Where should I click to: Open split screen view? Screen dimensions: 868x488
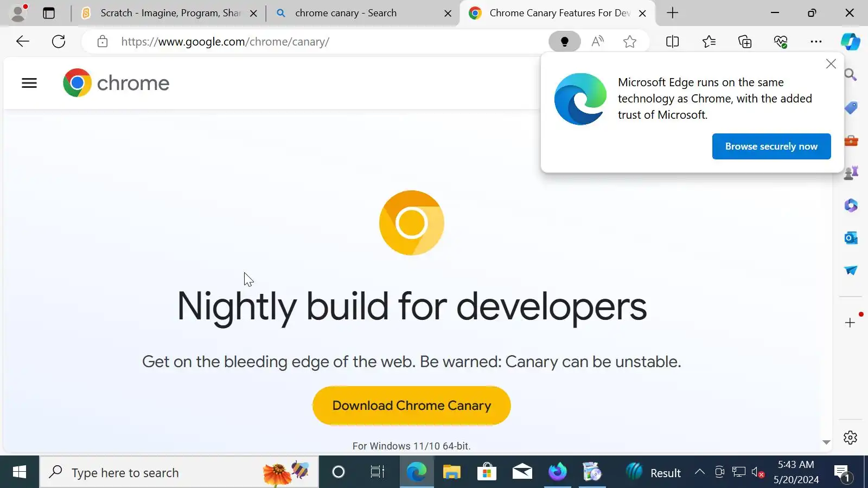[672, 41]
